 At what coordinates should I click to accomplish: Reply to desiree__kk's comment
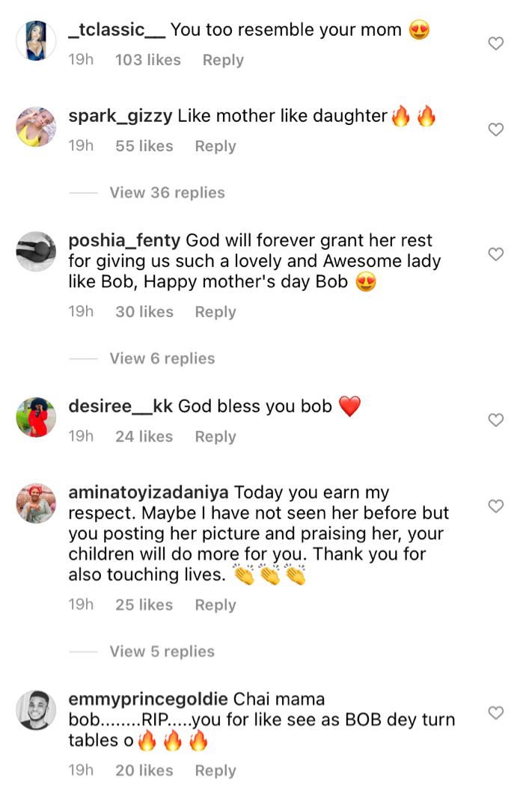(215, 437)
